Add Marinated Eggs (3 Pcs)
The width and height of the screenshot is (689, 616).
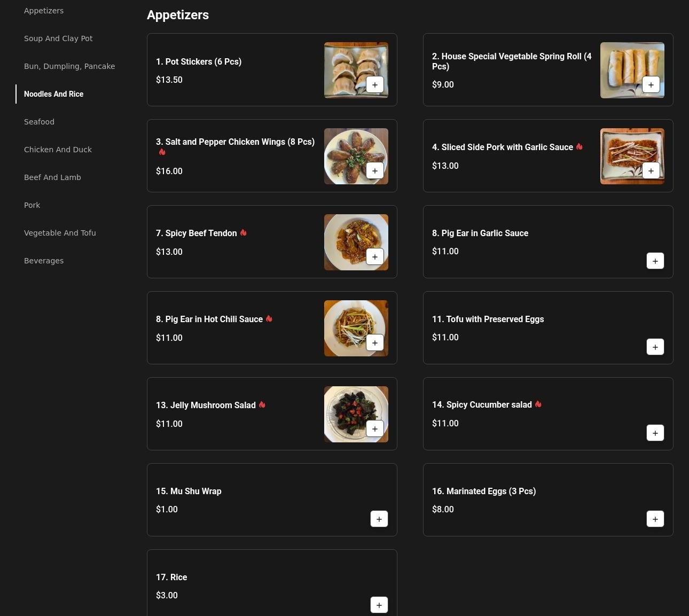pos(655,519)
